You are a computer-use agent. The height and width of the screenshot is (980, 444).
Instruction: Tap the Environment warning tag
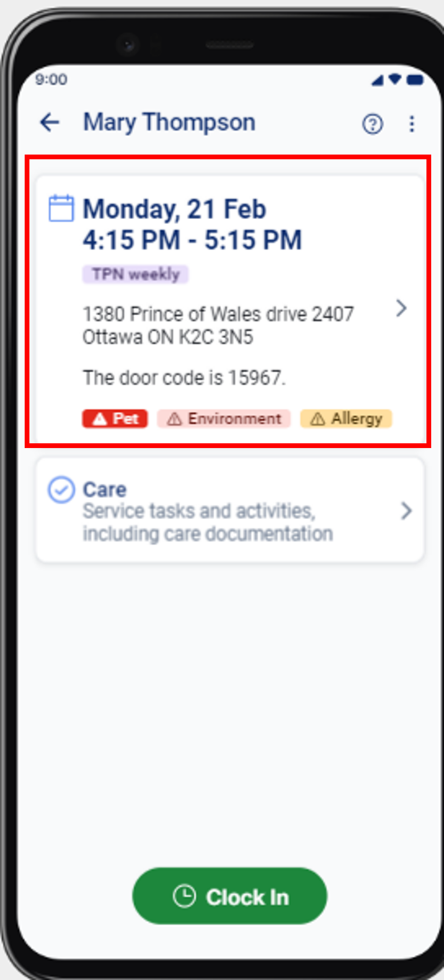click(x=224, y=419)
